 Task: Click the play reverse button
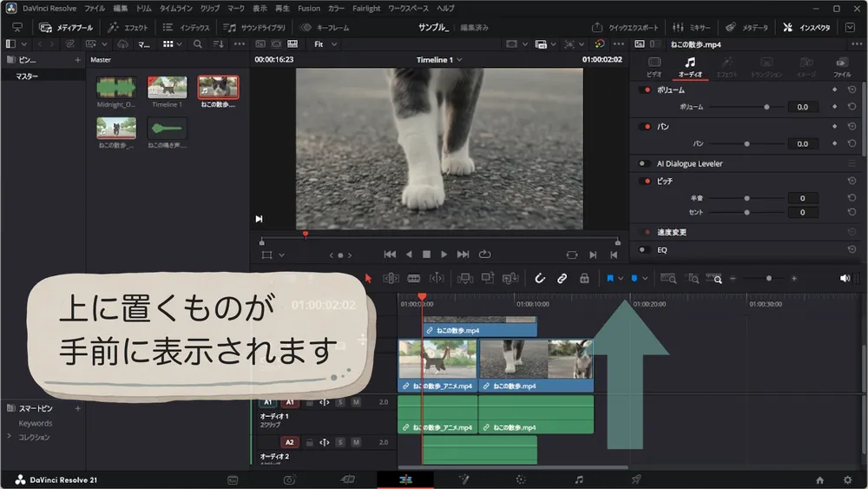409,254
